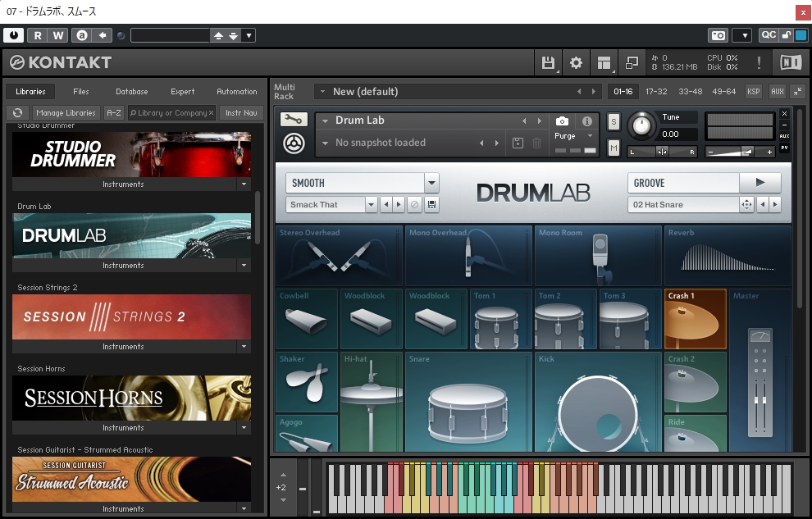
Task: Mute the Drum Lab instrument
Action: tap(614, 148)
